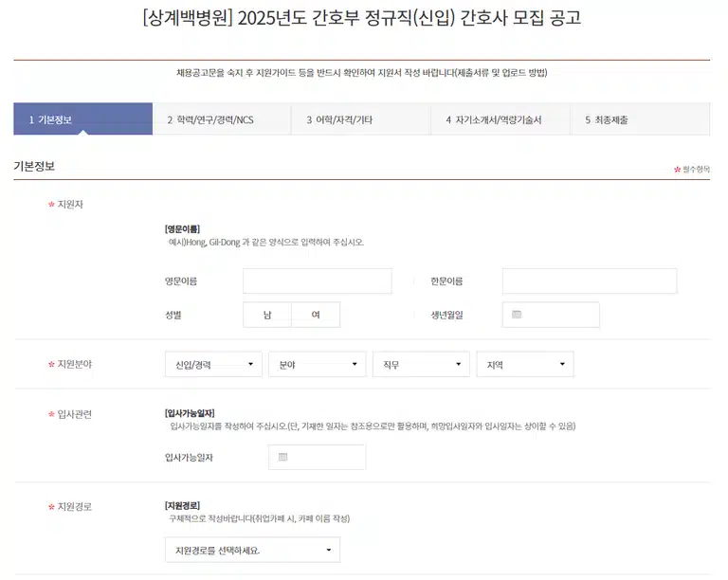The width and height of the screenshot is (728, 580).
Task: Click the [지원경로] guide label
Action: (182, 505)
